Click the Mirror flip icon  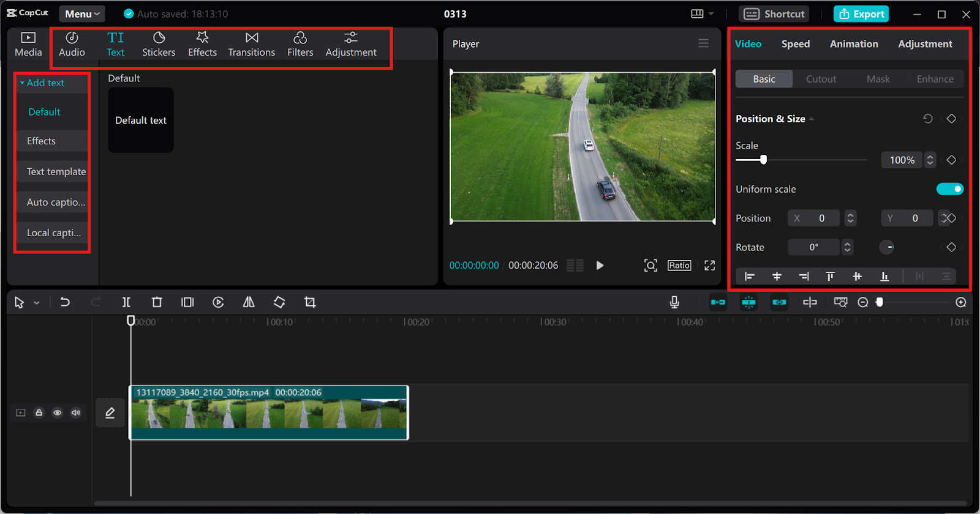pos(249,302)
